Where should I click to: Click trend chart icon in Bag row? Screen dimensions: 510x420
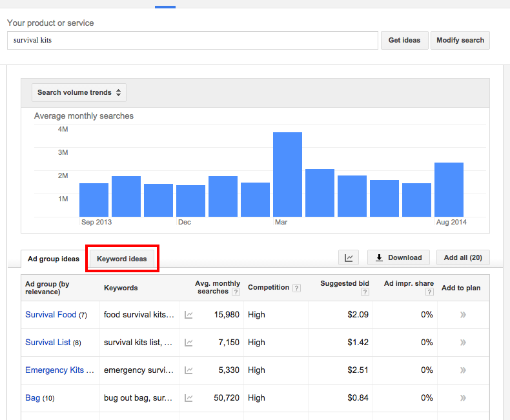(189, 398)
